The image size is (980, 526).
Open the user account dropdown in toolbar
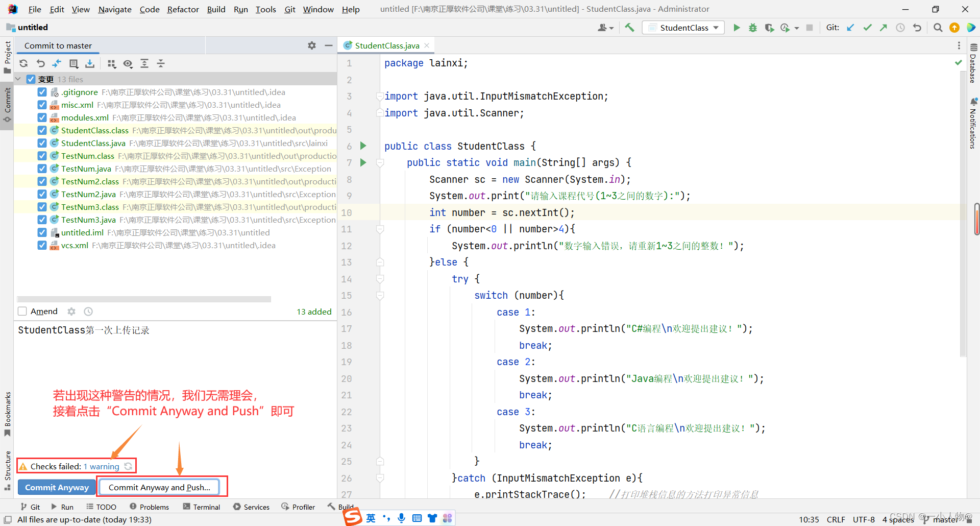pos(605,28)
